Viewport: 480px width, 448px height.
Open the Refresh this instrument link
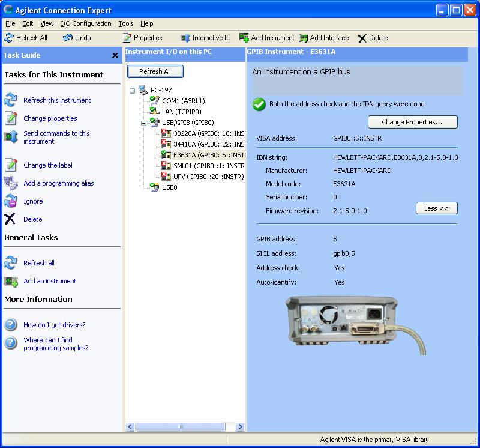pyautogui.click(x=57, y=100)
